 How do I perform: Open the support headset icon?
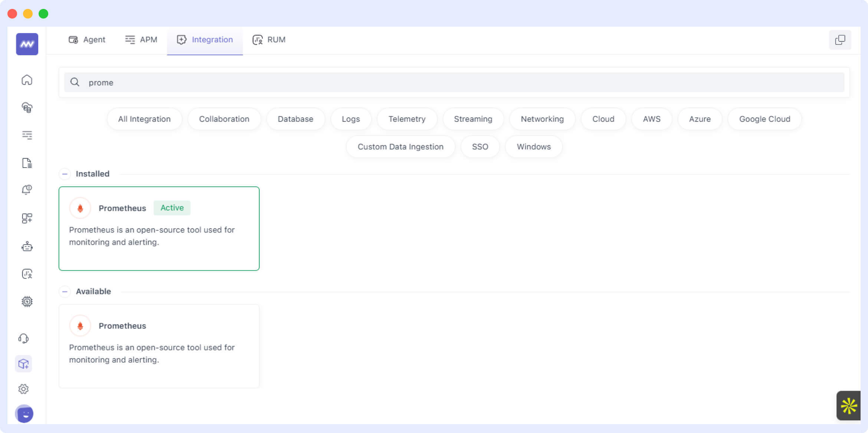pos(23,338)
